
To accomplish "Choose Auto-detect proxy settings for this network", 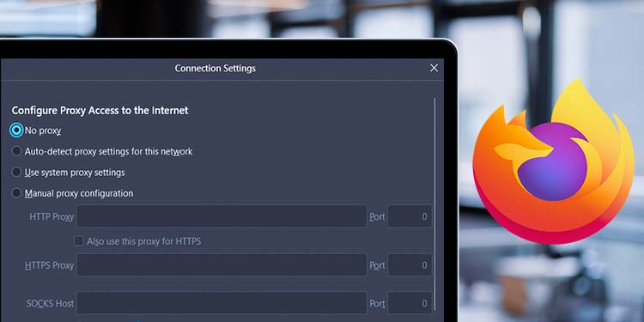I will click(x=16, y=151).
